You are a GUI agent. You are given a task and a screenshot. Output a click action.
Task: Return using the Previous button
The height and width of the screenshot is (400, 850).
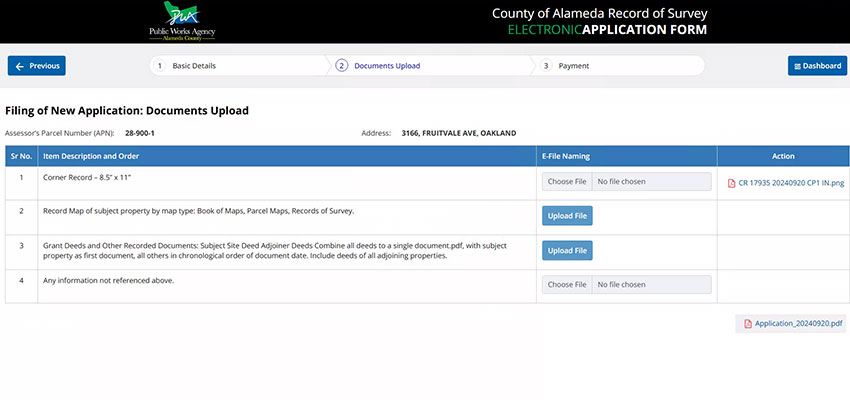[37, 66]
